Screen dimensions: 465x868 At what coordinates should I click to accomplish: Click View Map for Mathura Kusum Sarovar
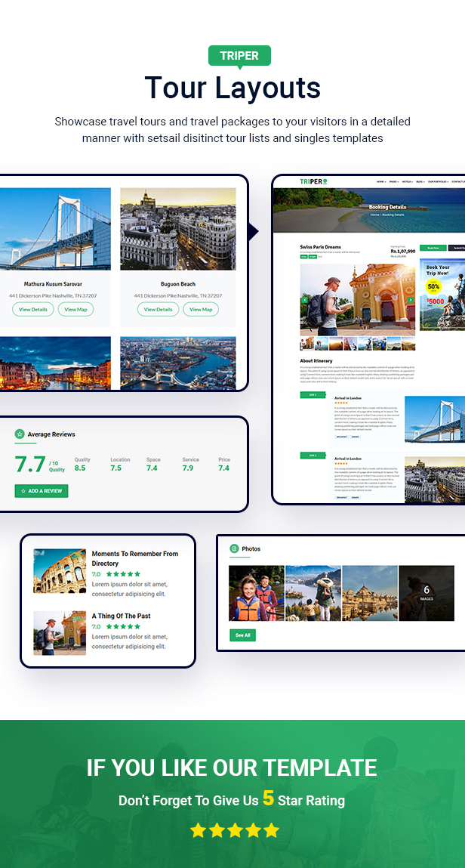pos(75,309)
